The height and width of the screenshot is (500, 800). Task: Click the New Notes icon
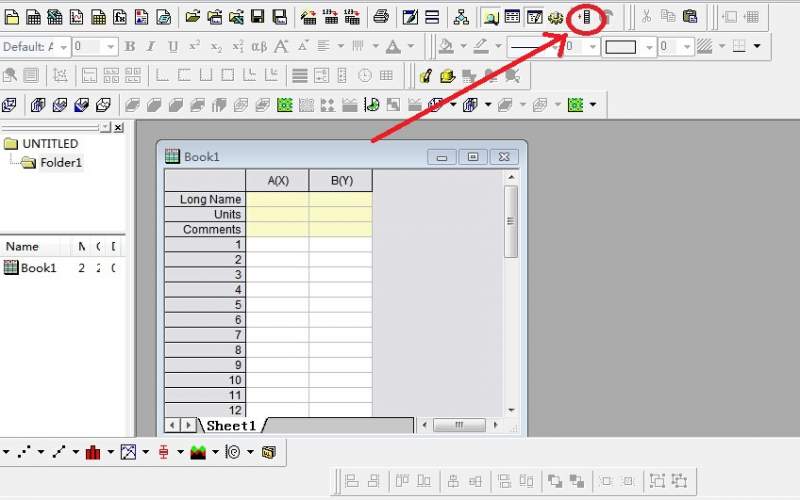[x=164, y=17]
